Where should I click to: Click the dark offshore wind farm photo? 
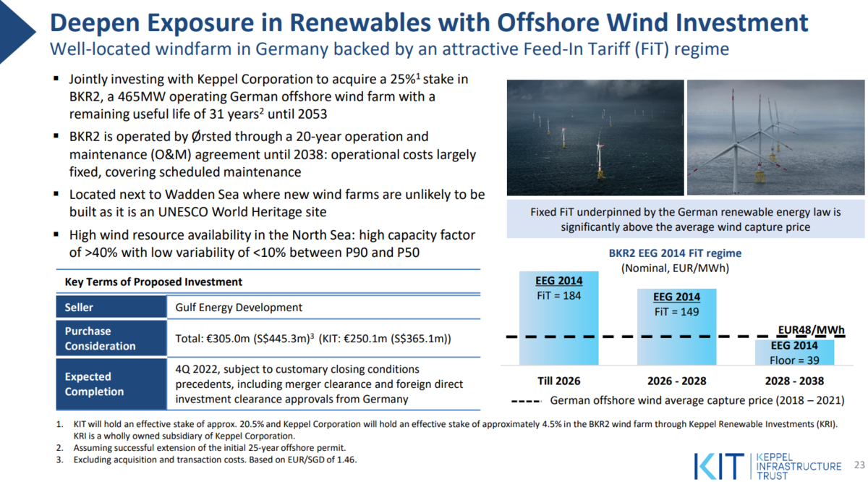point(595,137)
